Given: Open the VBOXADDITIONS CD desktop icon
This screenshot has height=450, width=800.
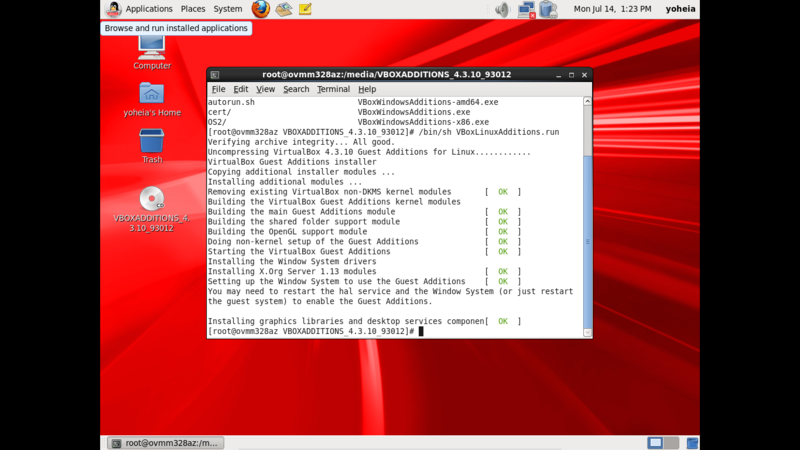Looking at the screenshot, I should tap(152, 210).
